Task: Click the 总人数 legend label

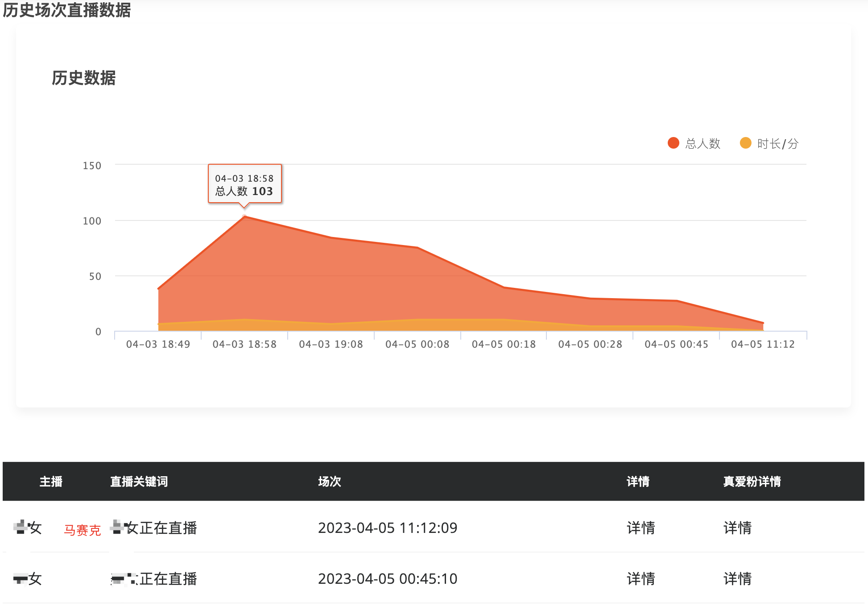Action: pyautogui.click(x=703, y=144)
